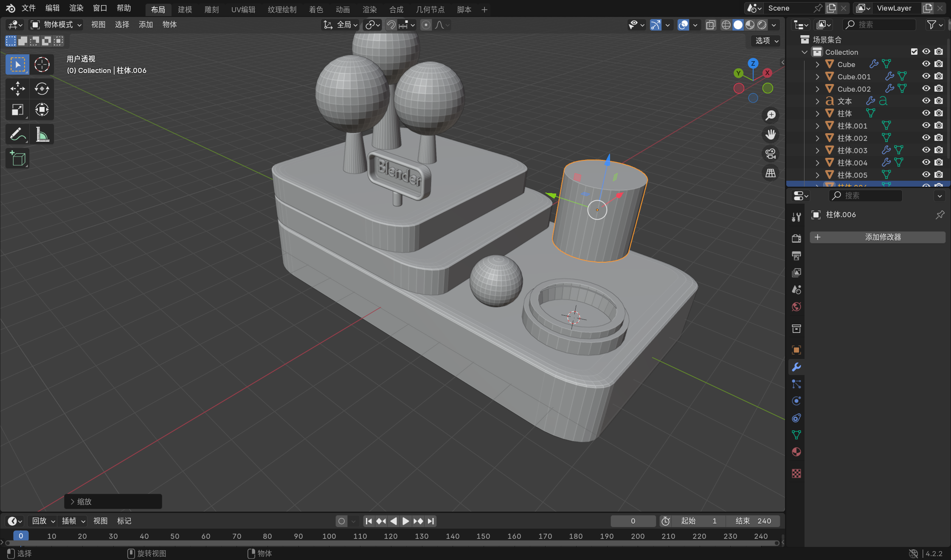Select the Rotate tool
This screenshot has height=560, width=951.
[x=42, y=89]
